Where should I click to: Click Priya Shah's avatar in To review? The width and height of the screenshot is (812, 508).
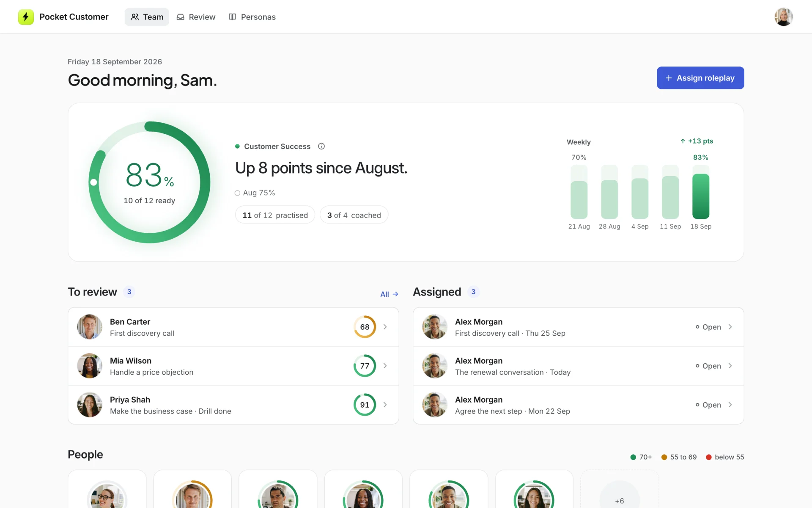90,405
